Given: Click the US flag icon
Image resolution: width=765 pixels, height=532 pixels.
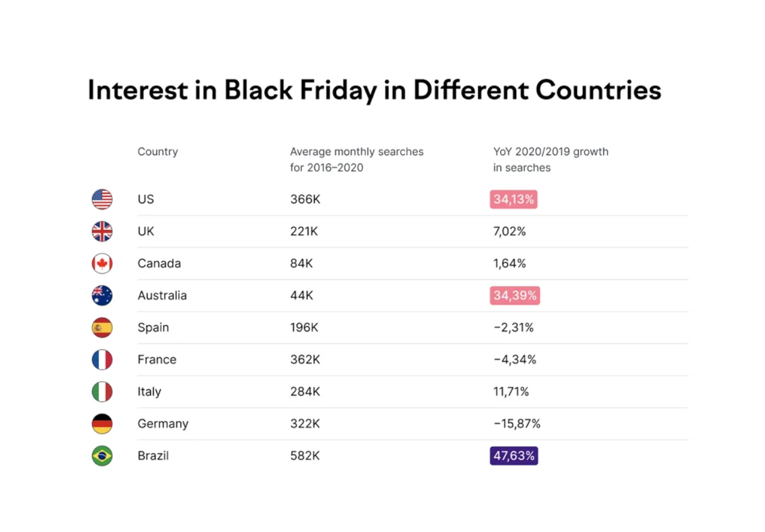Looking at the screenshot, I should 102,199.
